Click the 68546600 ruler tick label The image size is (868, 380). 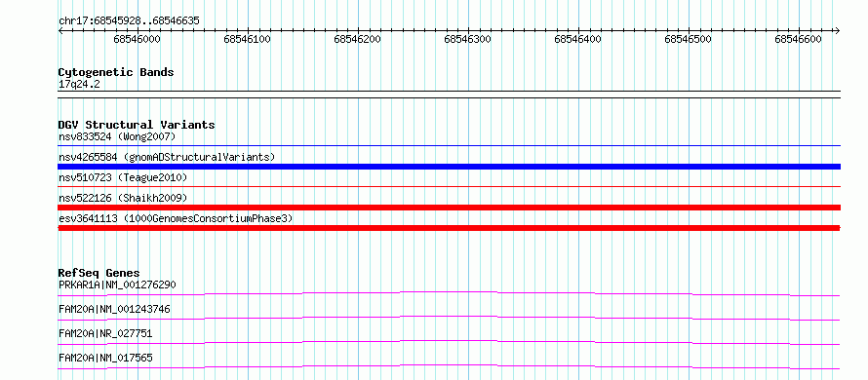click(x=798, y=39)
